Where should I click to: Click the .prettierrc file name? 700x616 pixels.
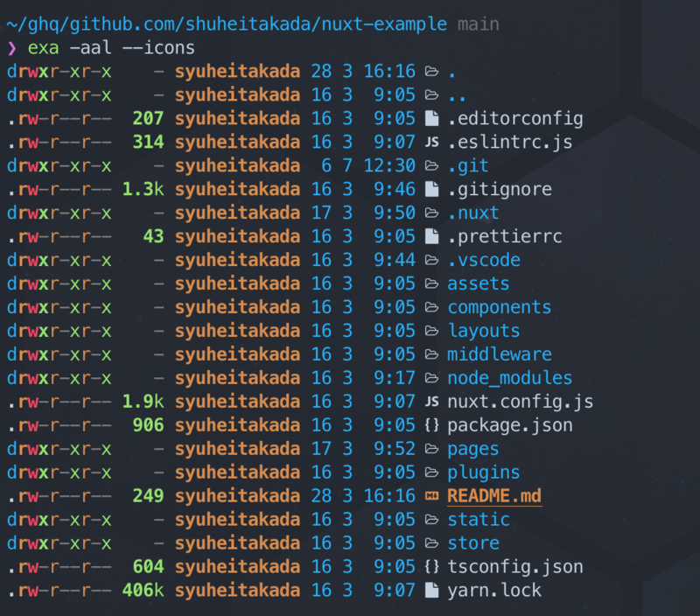505,237
